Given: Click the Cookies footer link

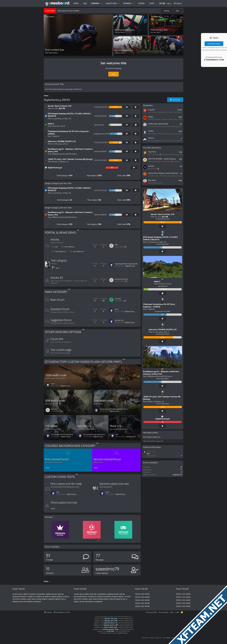Looking at the screenshot, I should pos(48,612).
